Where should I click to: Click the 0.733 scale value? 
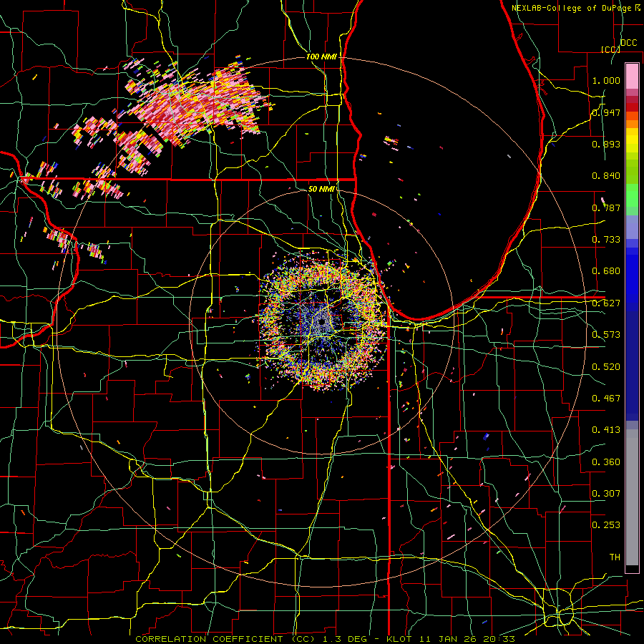click(606, 240)
